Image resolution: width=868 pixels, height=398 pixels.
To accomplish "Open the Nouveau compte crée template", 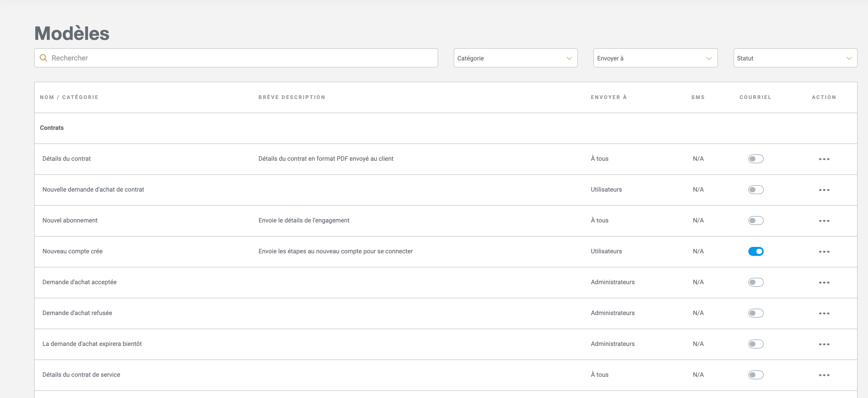I will (x=72, y=251).
